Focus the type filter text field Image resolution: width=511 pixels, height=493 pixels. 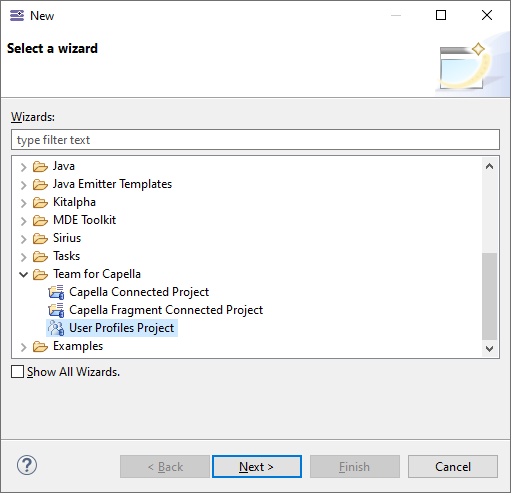[255, 140]
